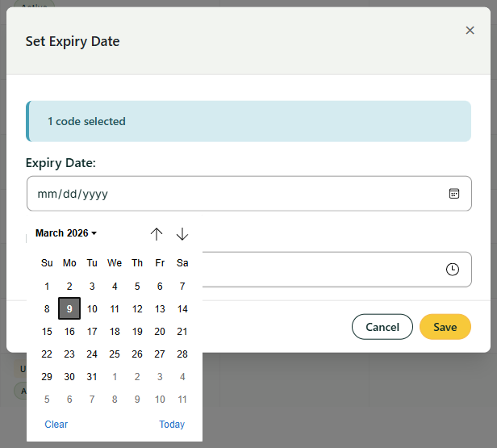This screenshot has width=497, height=448.
Task: Select March 15 in the calendar
Action: (47, 332)
